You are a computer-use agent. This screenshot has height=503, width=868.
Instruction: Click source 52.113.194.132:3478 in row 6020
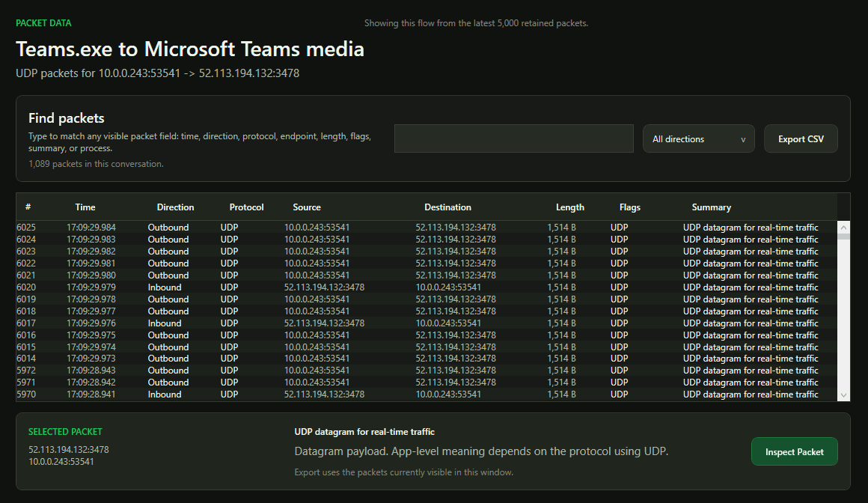pos(325,287)
